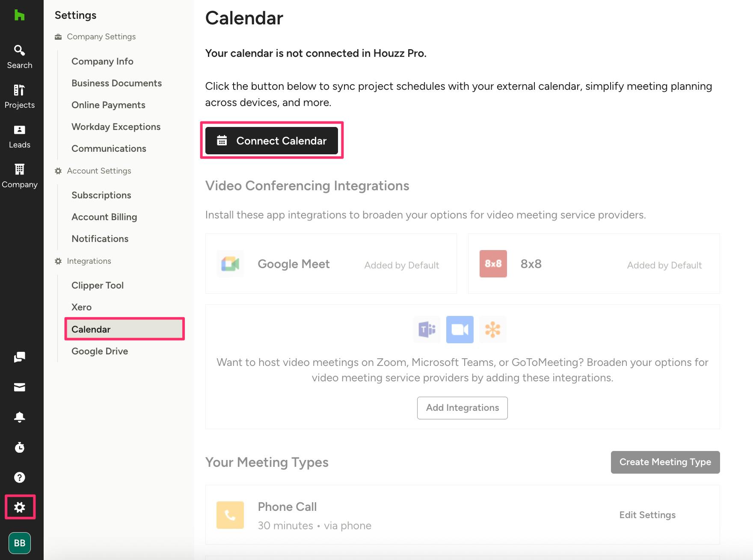This screenshot has height=560, width=753.
Task: Click the Integrations gear icon
Action: point(58,261)
